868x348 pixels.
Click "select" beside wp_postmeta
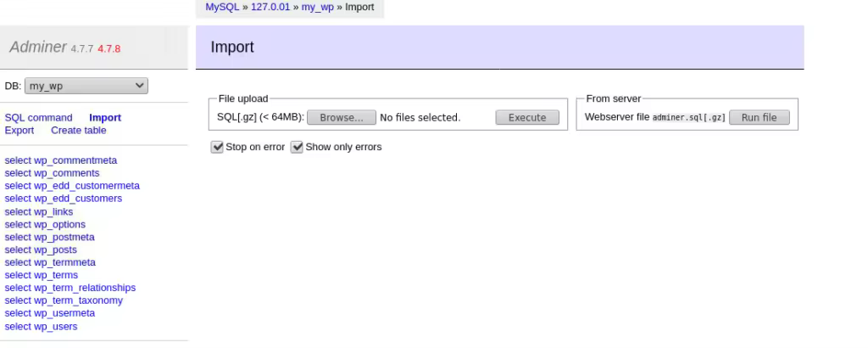[x=18, y=237]
